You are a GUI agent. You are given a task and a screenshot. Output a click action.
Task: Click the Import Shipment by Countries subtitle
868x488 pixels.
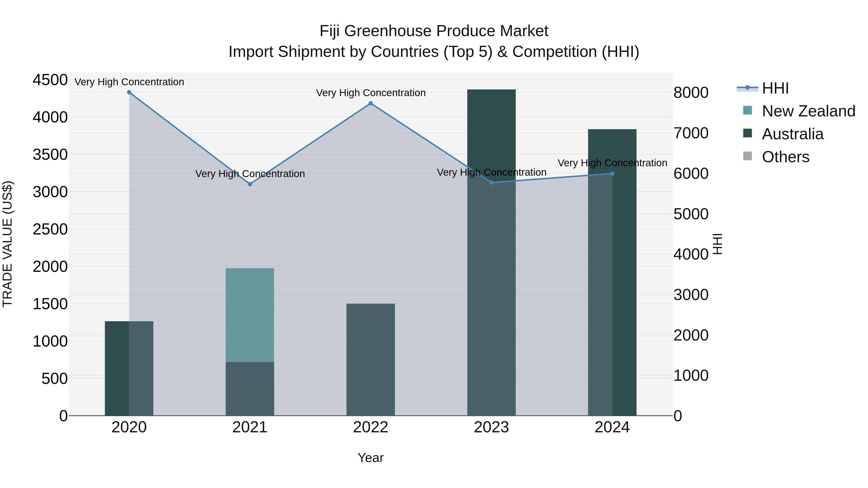(434, 52)
